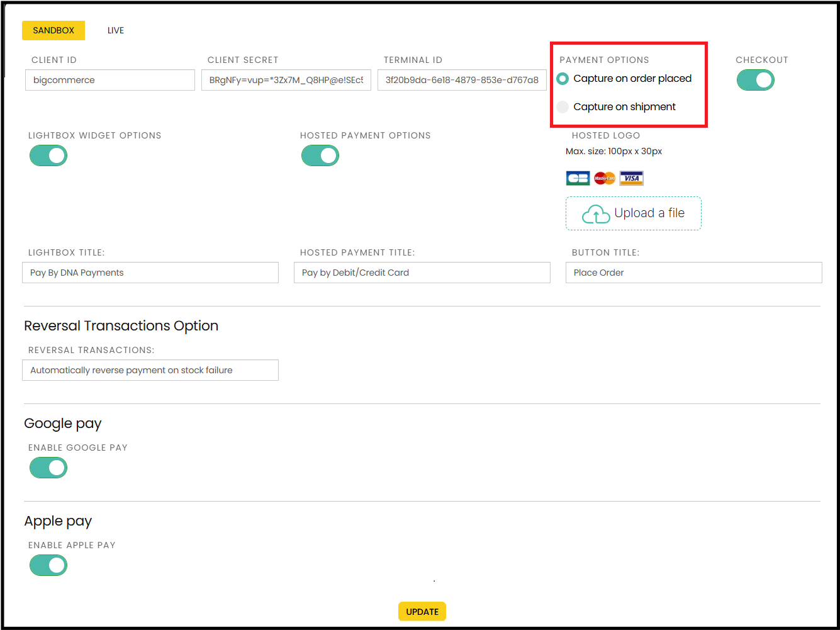840x630 pixels.
Task: Toggle the Checkout switch
Action: click(755, 80)
